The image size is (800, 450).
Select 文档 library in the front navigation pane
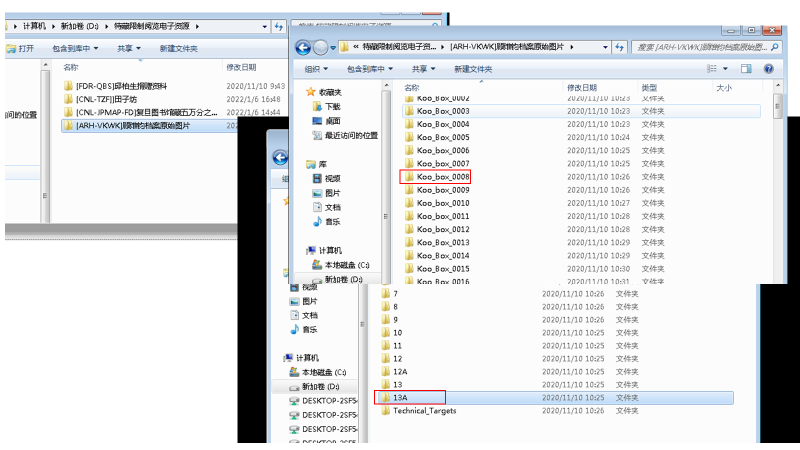pyautogui.click(x=327, y=207)
